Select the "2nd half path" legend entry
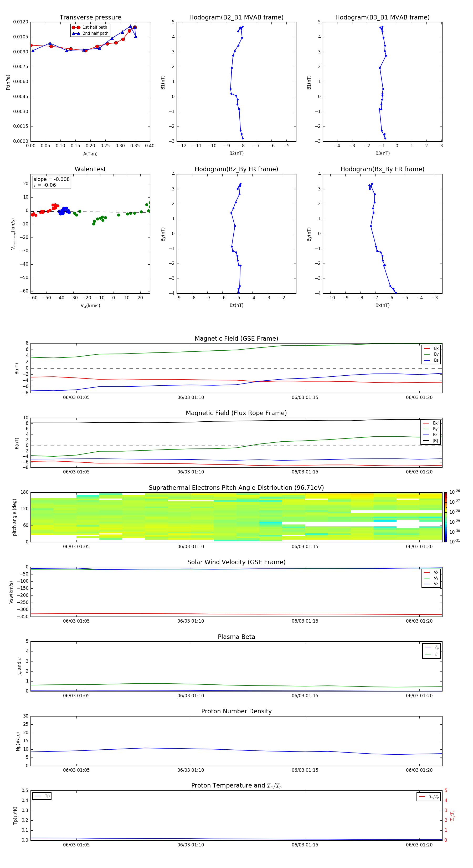473x868 pixels. (91, 33)
